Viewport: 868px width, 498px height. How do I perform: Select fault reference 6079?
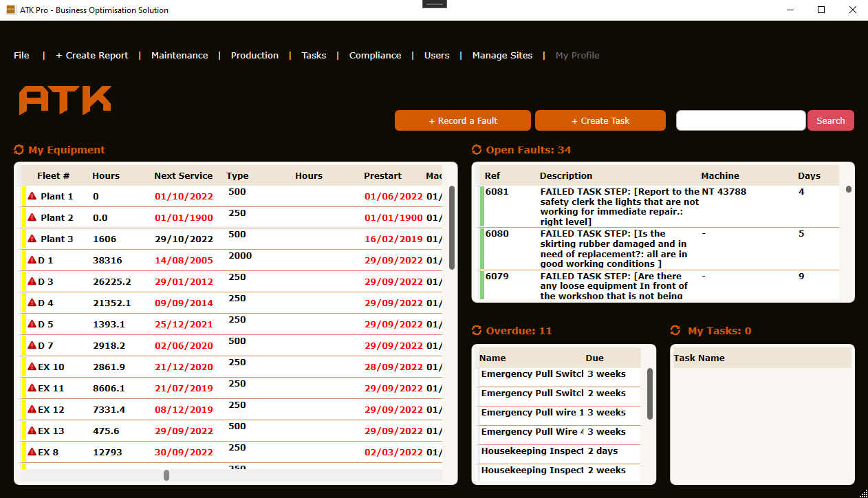pos(497,276)
